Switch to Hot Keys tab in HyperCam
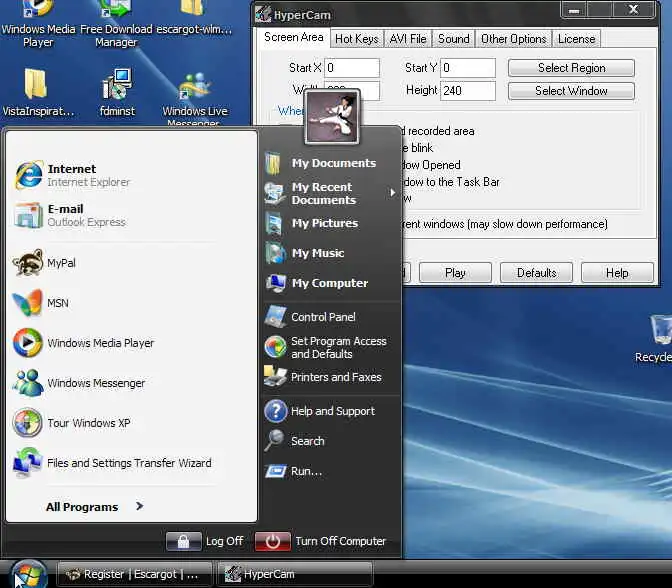 coord(357,39)
